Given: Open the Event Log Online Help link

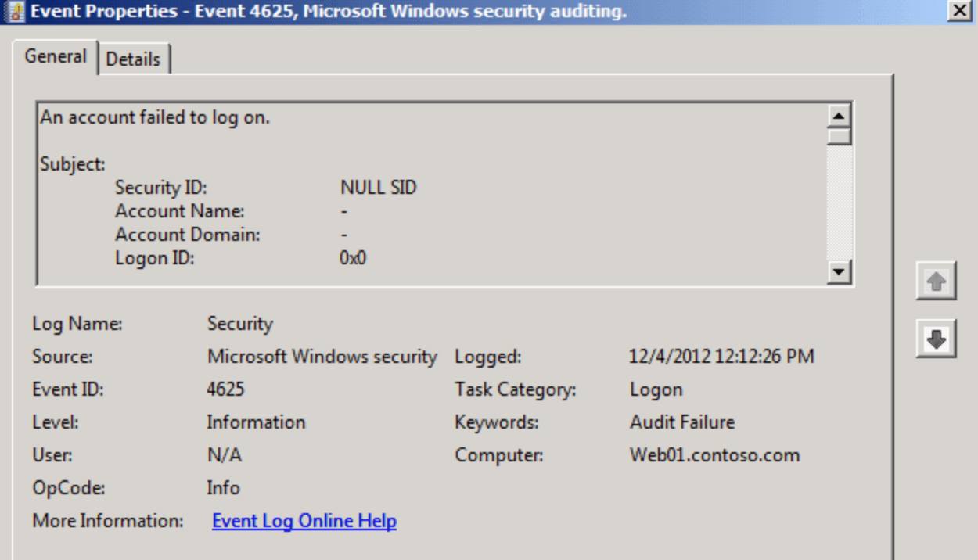Looking at the screenshot, I should click(x=304, y=521).
